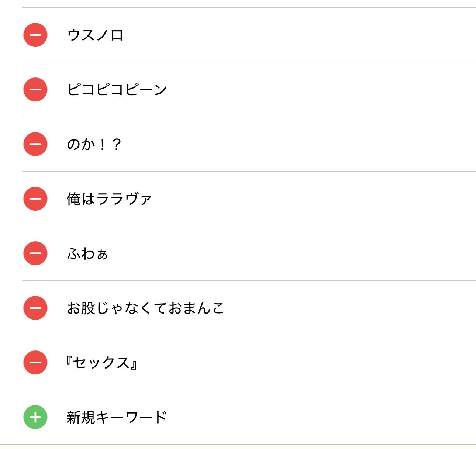
Task: Tap the 新規キーワード label
Action: [117, 417]
